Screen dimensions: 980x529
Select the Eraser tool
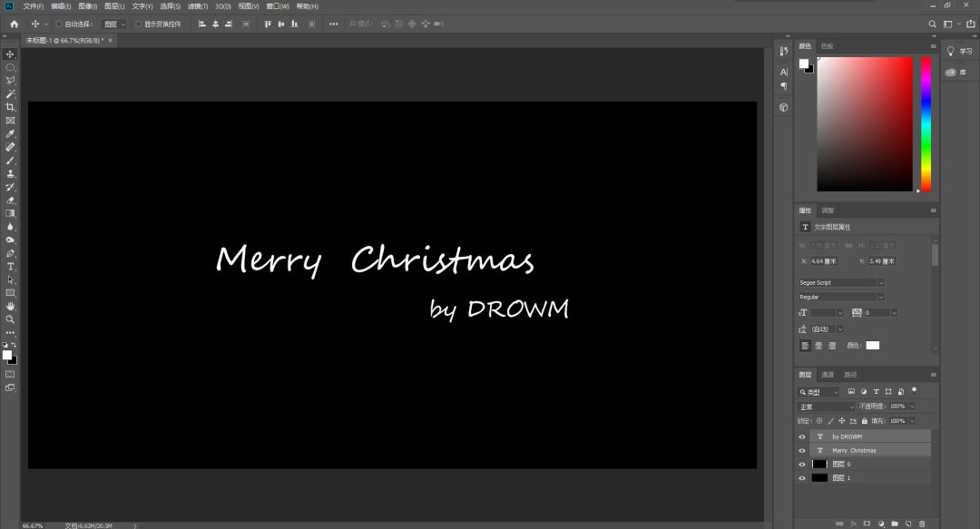[10, 201]
